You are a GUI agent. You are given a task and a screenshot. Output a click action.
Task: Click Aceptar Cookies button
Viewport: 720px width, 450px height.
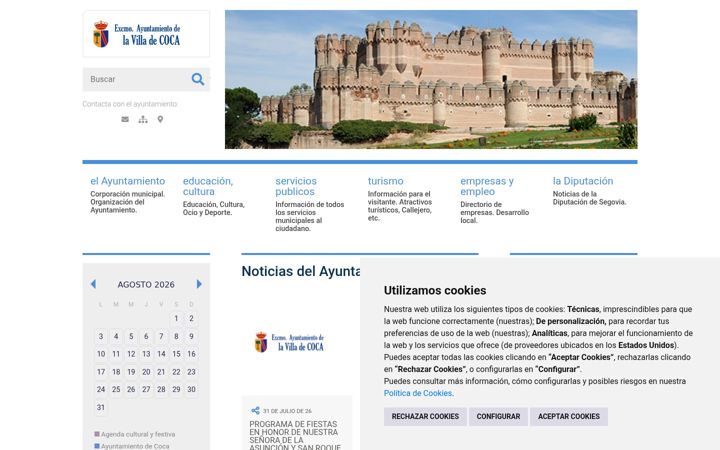(x=569, y=416)
